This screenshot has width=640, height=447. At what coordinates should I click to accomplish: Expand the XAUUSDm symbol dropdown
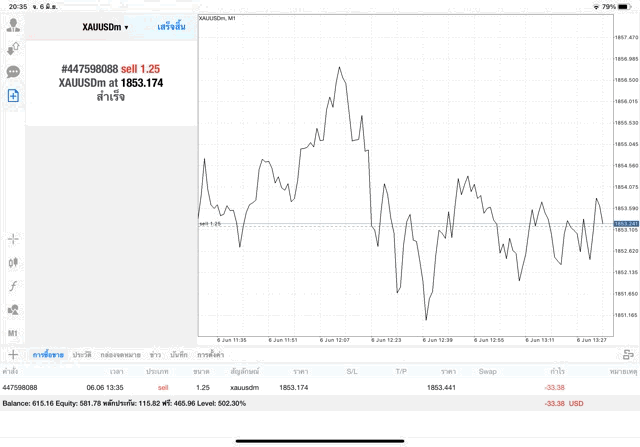point(105,27)
